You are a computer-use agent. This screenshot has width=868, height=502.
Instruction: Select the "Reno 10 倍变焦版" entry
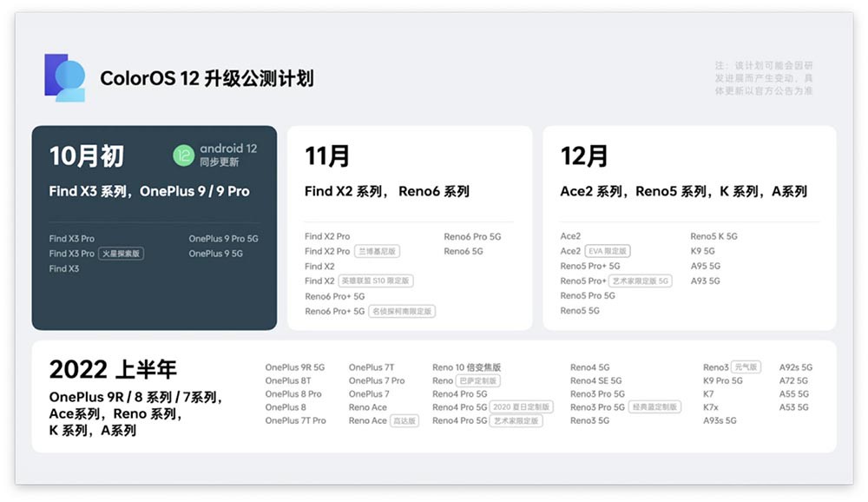[x=466, y=367]
